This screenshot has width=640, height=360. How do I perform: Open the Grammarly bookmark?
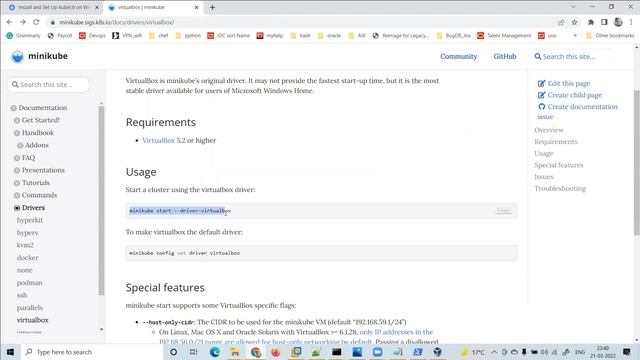[x=24, y=36]
